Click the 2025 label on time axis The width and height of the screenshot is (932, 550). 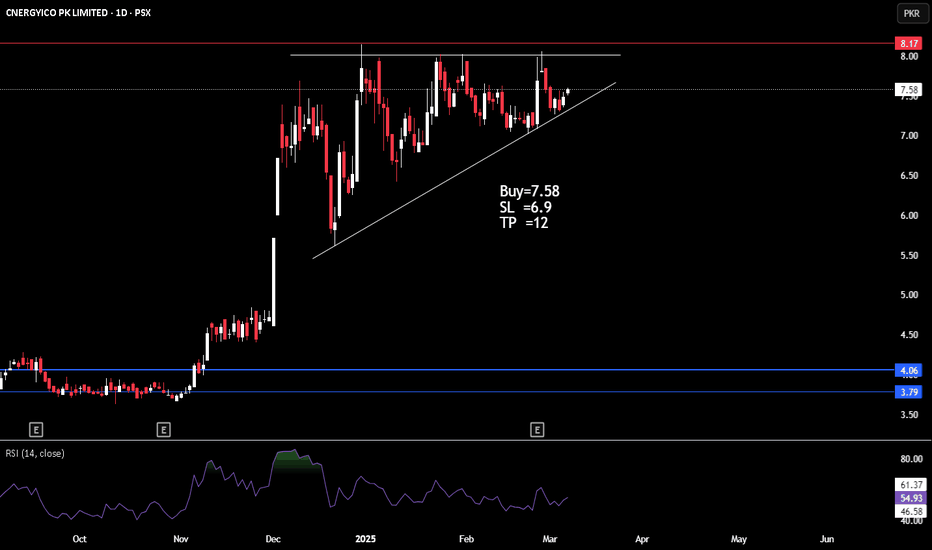(366, 539)
